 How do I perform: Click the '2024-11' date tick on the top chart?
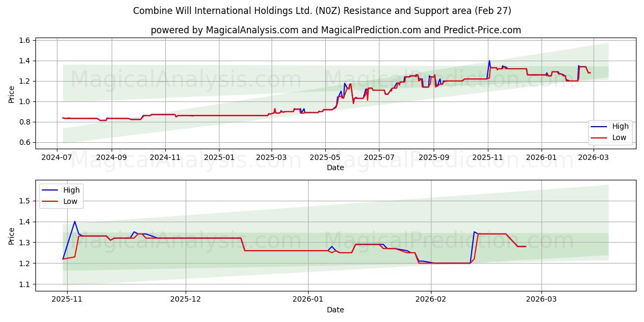(x=165, y=158)
